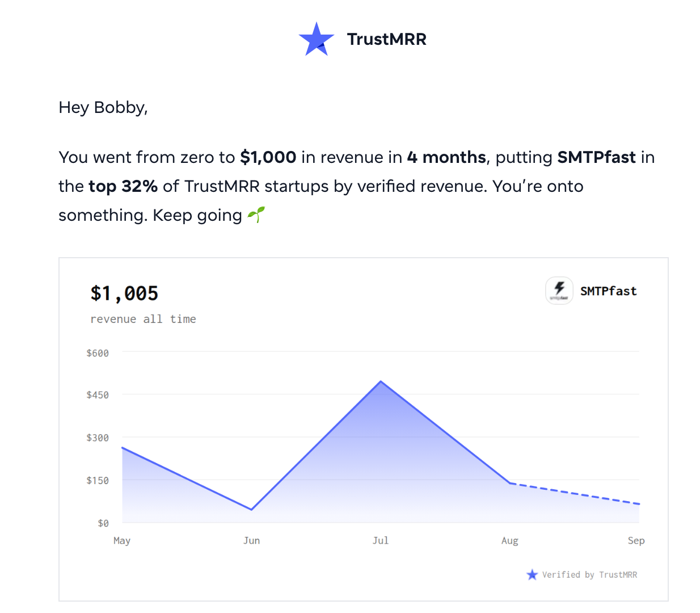This screenshot has height=613, width=700.
Task: Click the $0 axis label
Action: [x=103, y=523]
